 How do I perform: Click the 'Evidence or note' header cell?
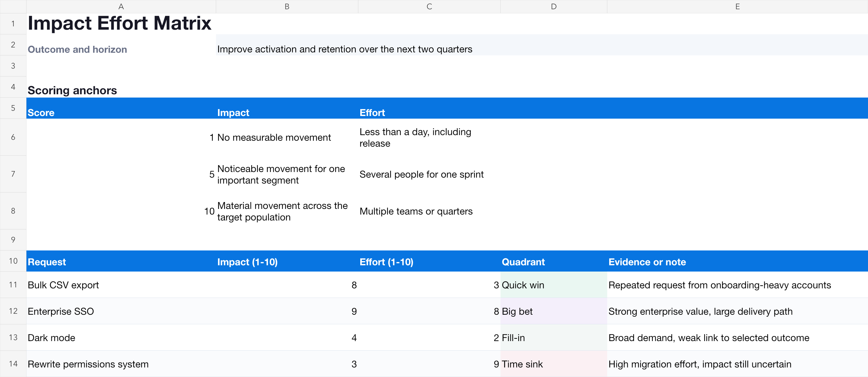coord(738,261)
